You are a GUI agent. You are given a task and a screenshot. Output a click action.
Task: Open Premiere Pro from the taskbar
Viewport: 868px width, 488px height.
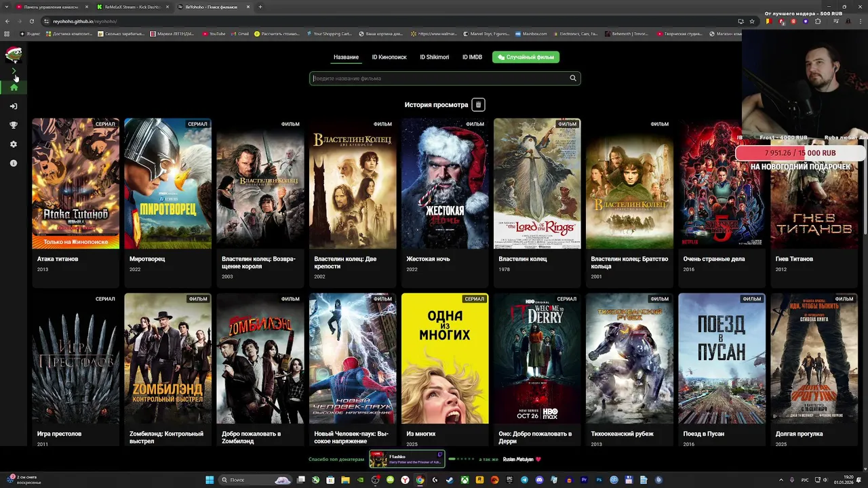(584, 480)
